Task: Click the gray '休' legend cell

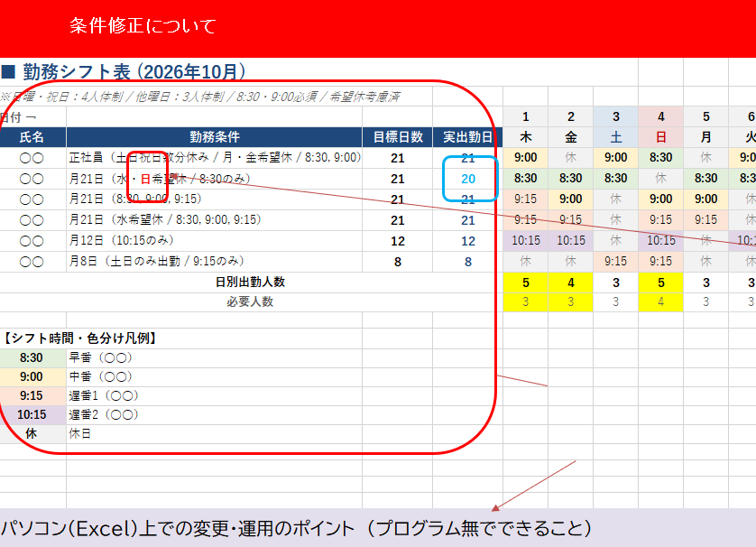Action: tap(32, 433)
